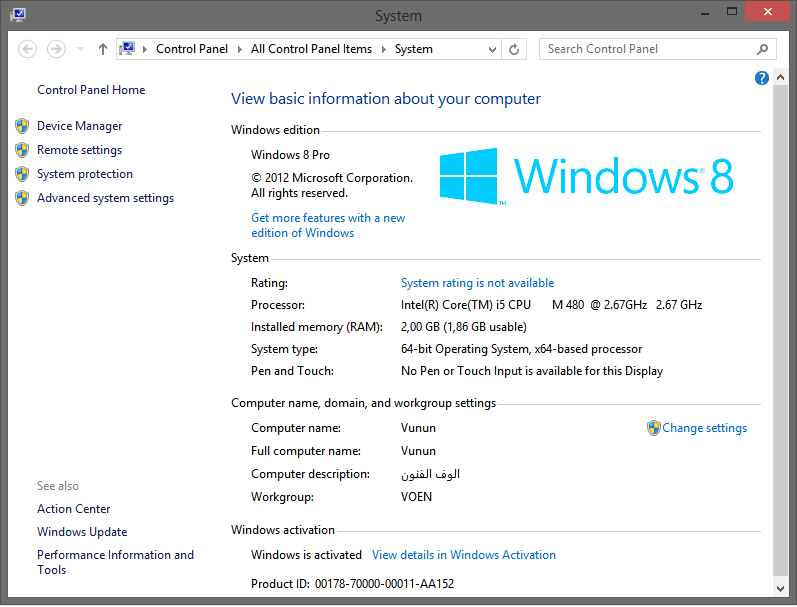Select Control Panel in the address breadcrumb
This screenshot has height=607, width=797.
coord(192,49)
